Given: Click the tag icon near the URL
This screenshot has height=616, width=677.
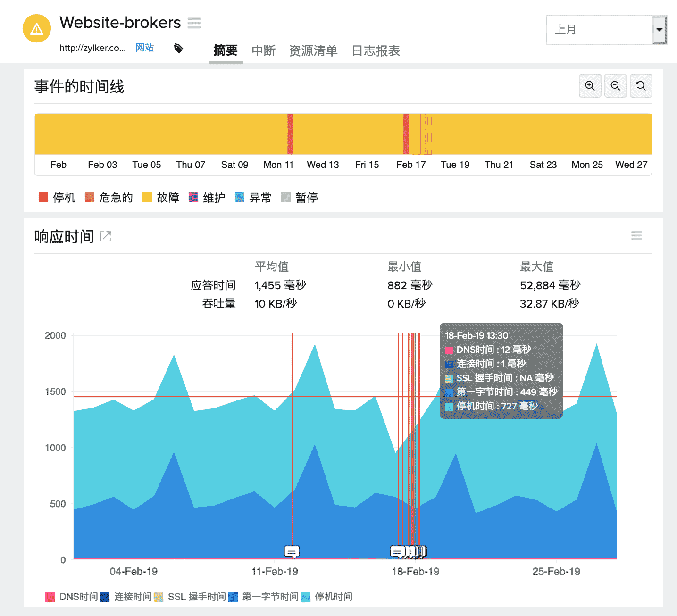Looking at the screenshot, I should (178, 48).
